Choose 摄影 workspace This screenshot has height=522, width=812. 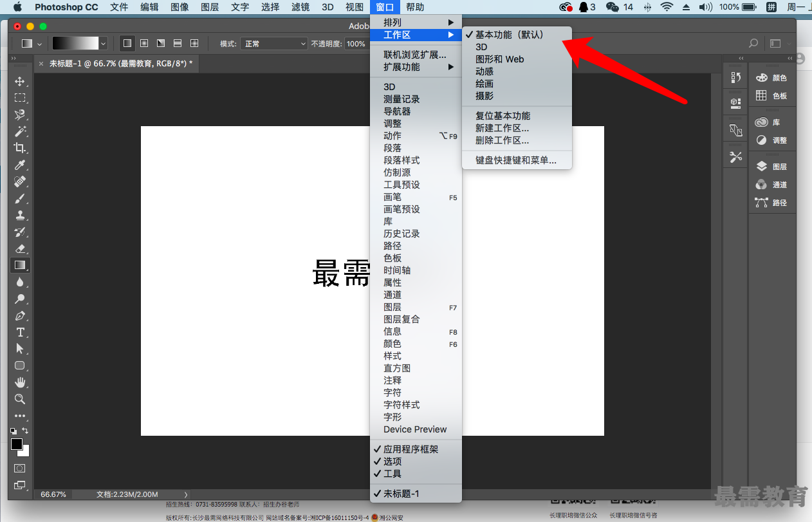click(517, 96)
